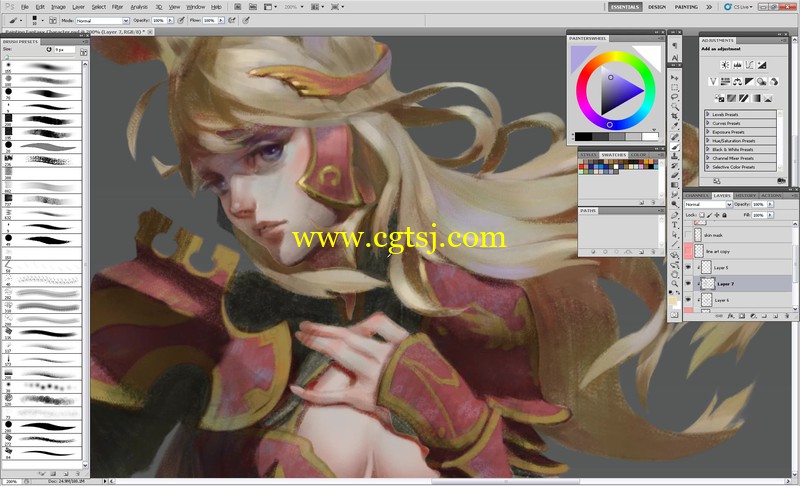Toggle lock all for layer
Viewport: 800px width, 486px height.
tap(724, 215)
